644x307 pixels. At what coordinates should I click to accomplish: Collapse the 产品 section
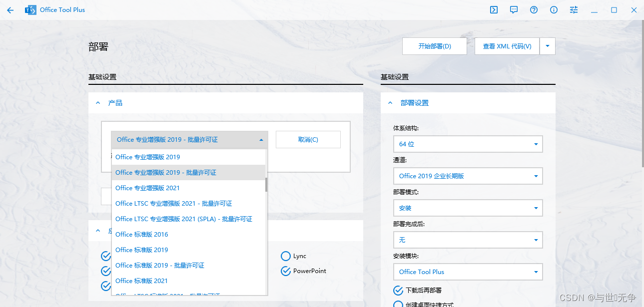pos(98,103)
